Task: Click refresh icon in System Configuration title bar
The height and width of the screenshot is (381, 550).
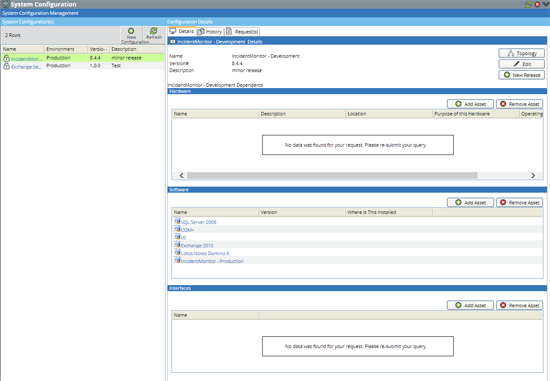Action: click(529, 4)
